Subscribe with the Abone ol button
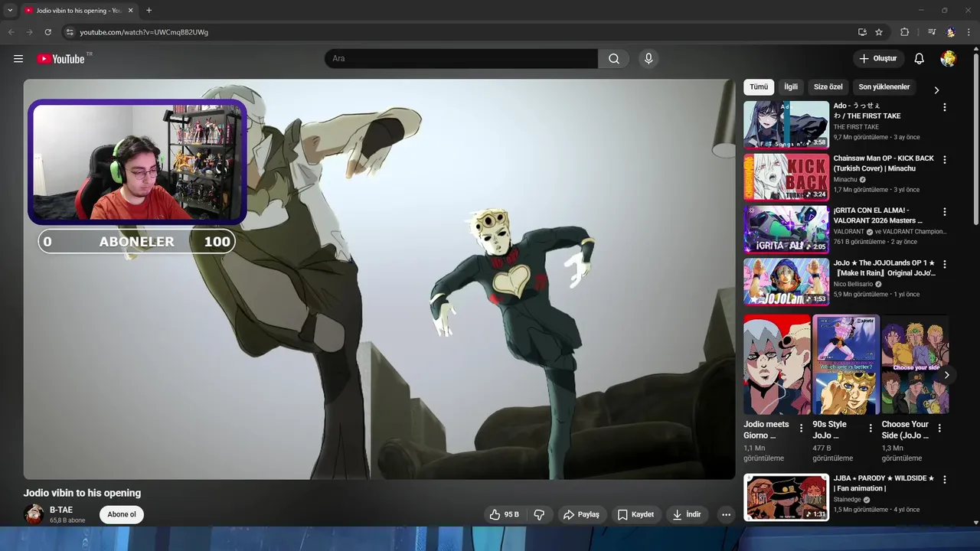 pos(122,514)
